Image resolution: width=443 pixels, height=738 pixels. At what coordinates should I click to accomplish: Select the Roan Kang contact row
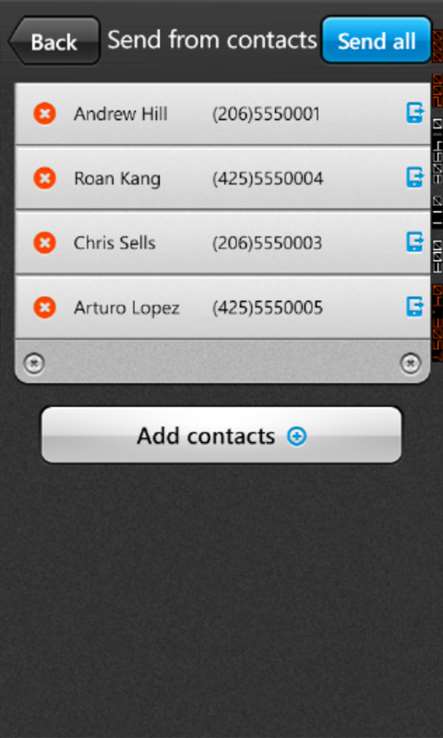pos(223,178)
